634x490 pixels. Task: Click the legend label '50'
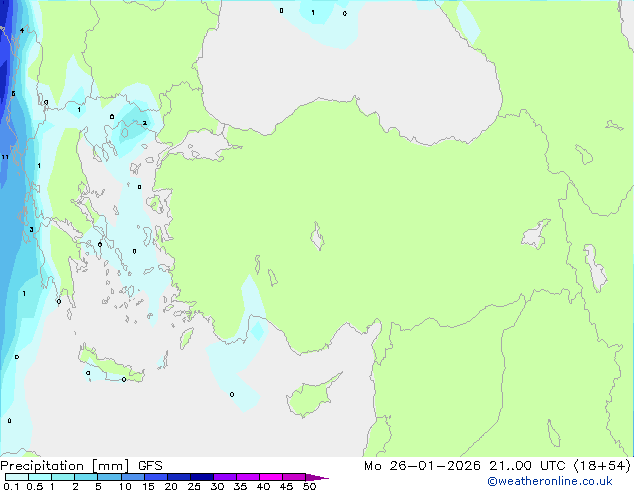point(310,486)
